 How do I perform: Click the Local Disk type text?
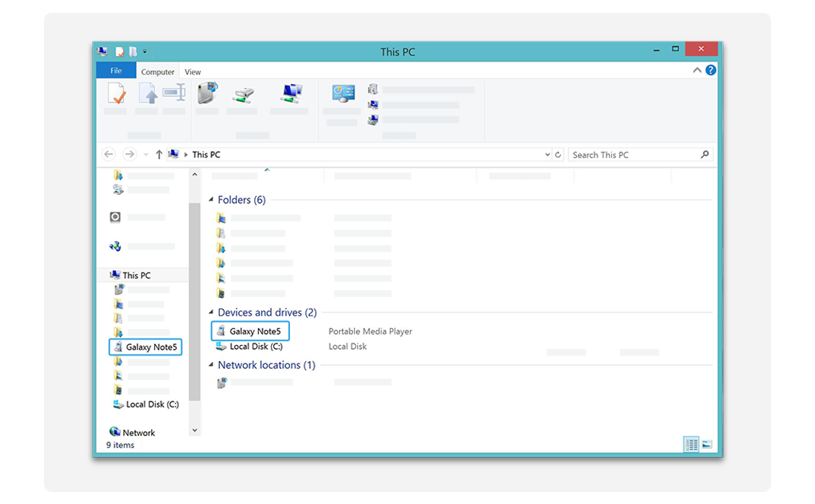click(348, 347)
